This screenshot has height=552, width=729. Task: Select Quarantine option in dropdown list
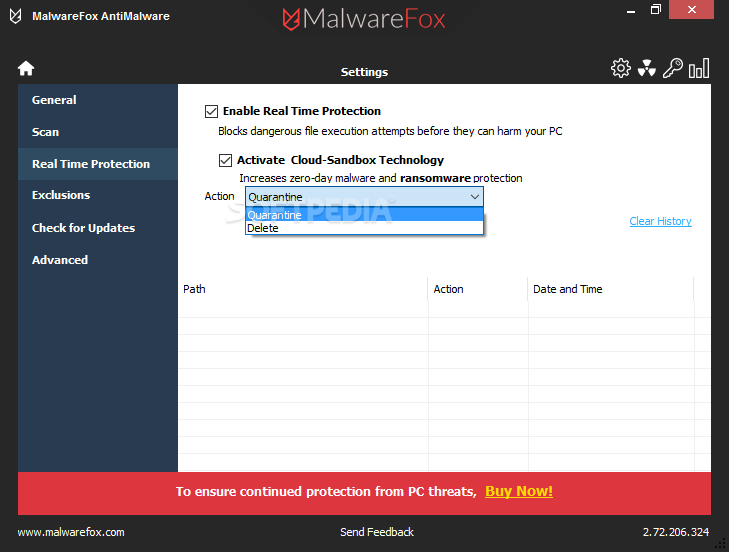click(x=364, y=215)
